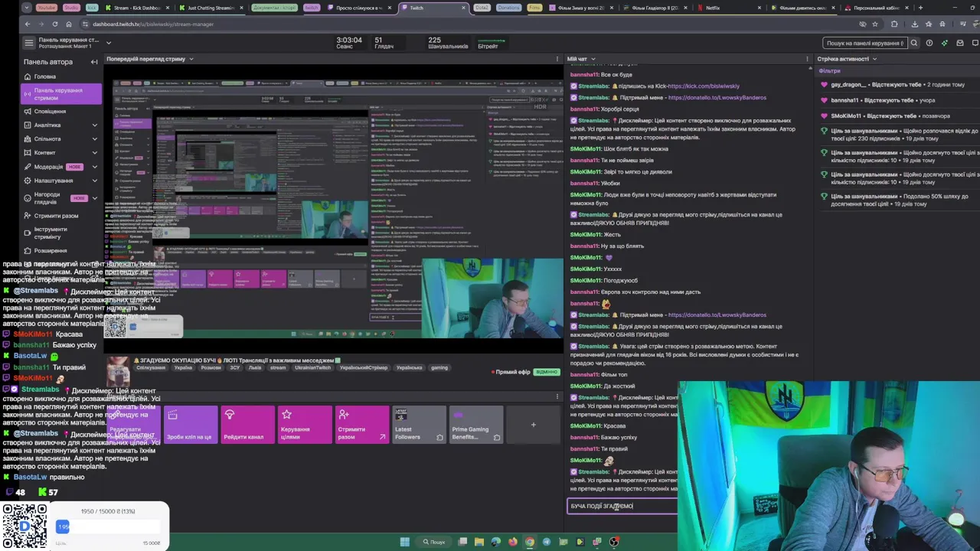This screenshot has height=551, width=980.
Task: Add a new quick action with the plus tile
Action: [533, 425]
